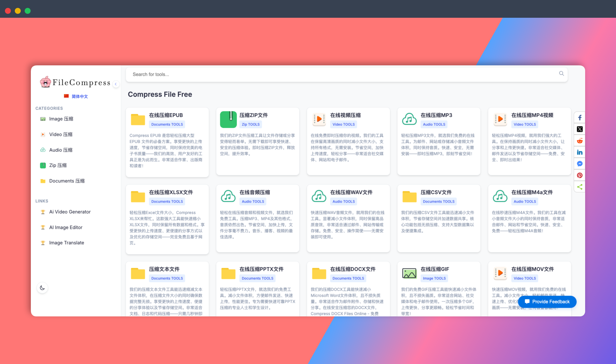Open the AI Image Editor link

66,227
